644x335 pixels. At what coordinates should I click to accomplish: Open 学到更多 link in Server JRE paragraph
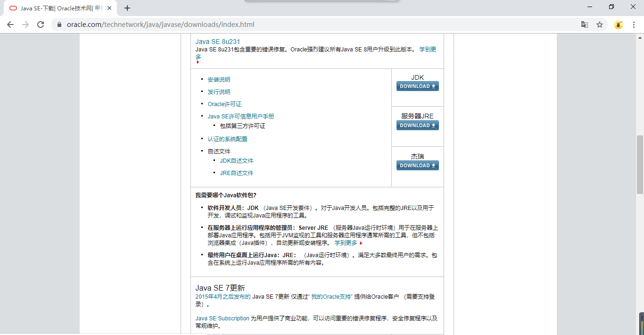(346, 243)
